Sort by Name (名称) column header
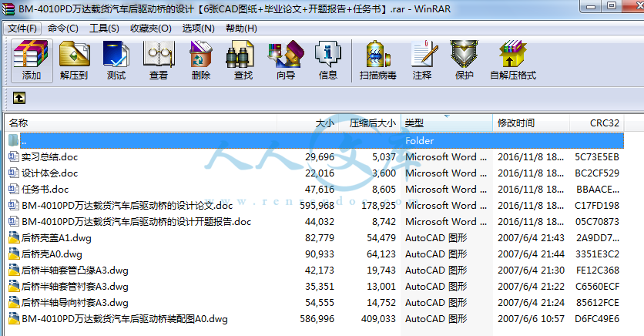 point(141,123)
